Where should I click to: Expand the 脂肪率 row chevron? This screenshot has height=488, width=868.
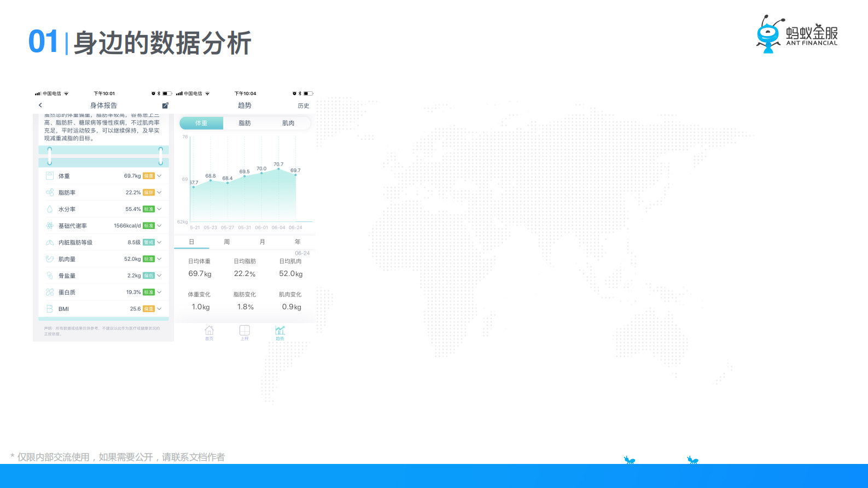[159, 192]
